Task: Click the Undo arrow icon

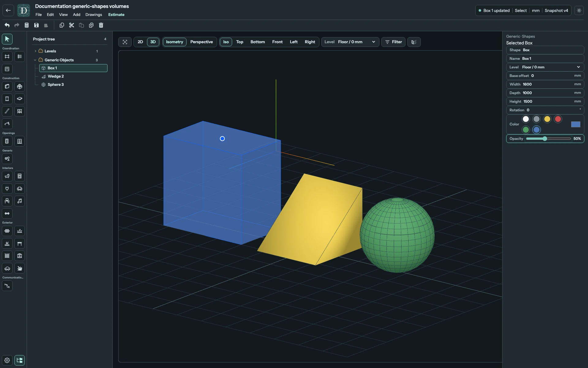Action: click(7, 25)
